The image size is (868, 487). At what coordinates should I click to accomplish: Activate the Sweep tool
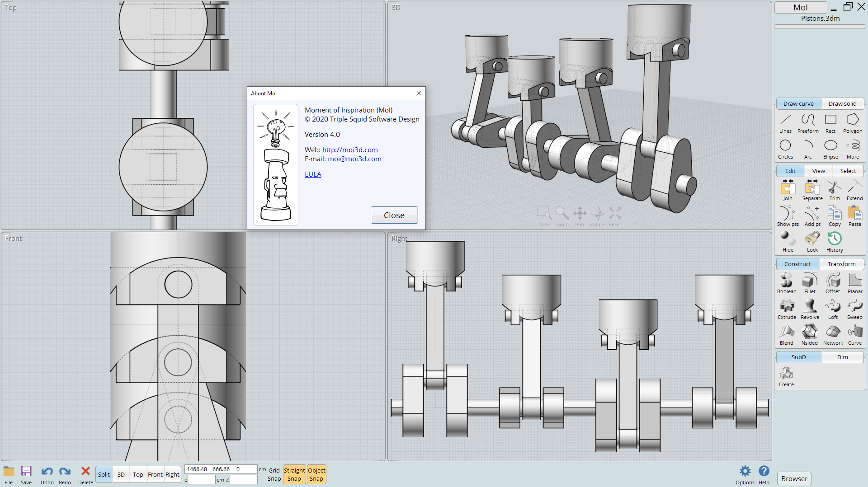(x=855, y=309)
